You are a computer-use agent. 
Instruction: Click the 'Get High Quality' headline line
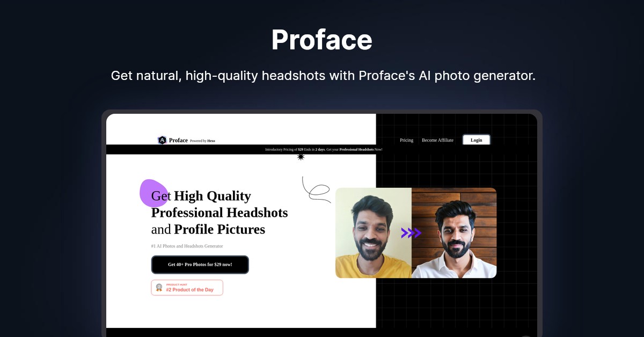[x=201, y=196]
